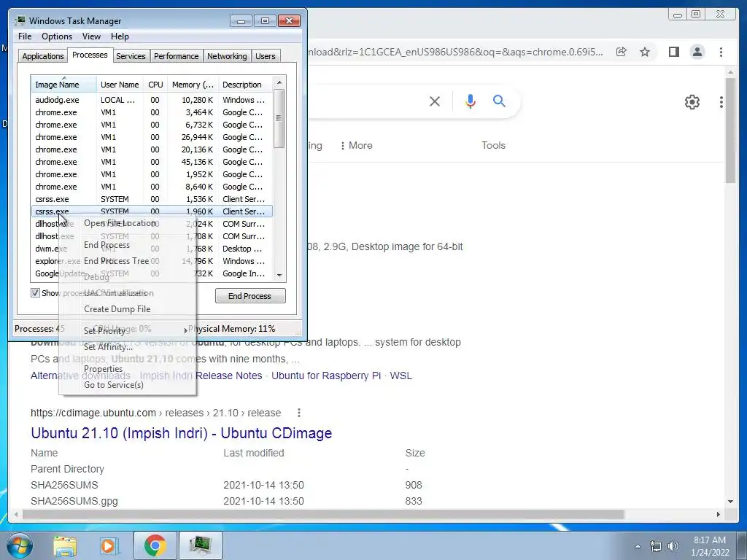
Task: Click Chrome share page icon in address bar
Action: point(622,52)
